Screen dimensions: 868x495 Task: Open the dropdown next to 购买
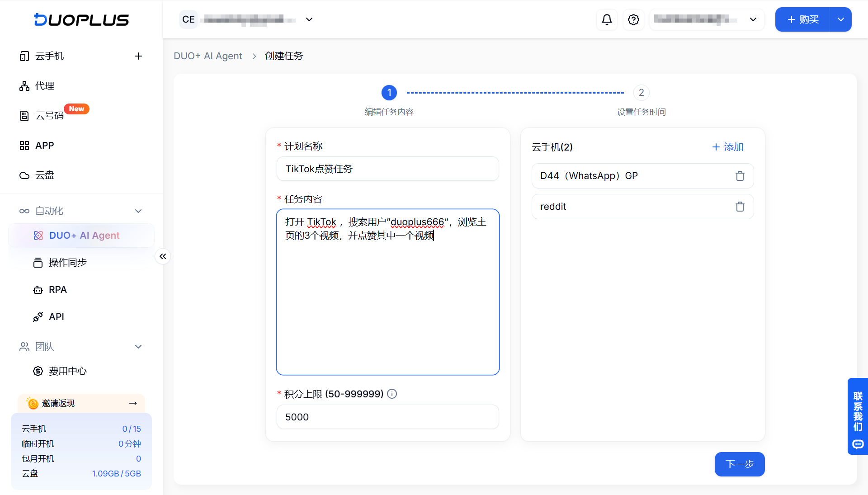pyautogui.click(x=841, y=19)
